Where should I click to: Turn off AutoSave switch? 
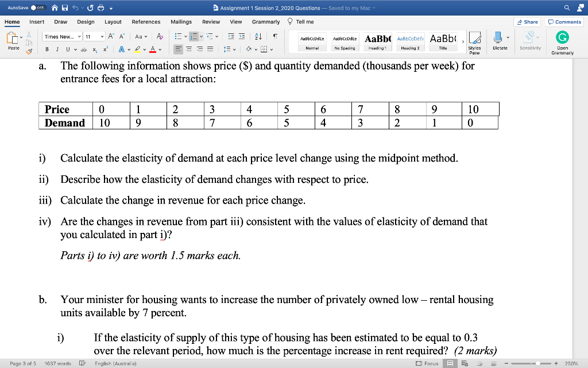coord(38,8)
